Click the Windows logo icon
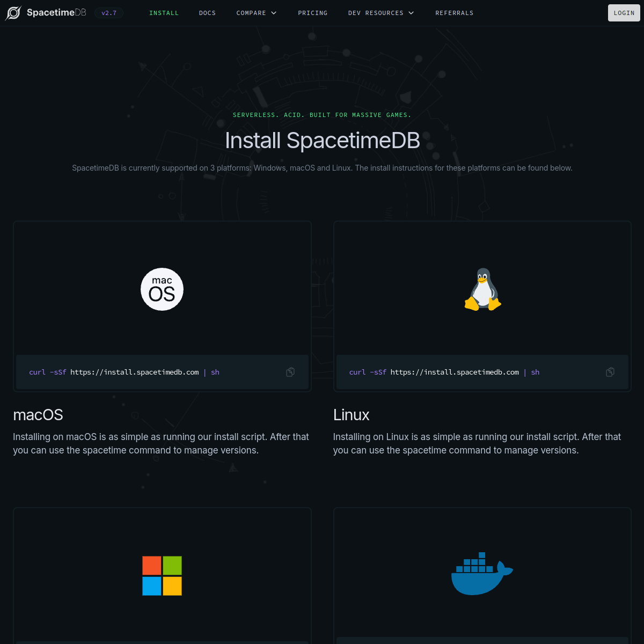The image size is (644, 644). click(x=162, y=576)
